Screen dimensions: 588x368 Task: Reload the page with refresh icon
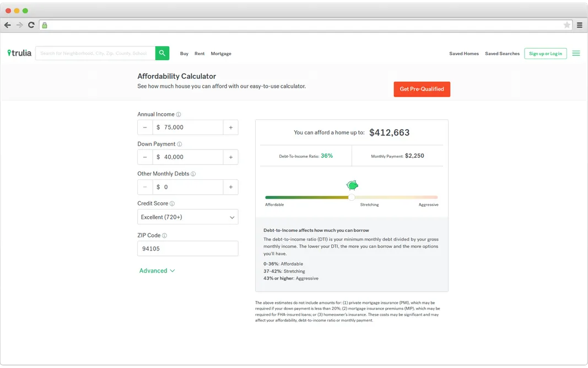tap(31, 25)
